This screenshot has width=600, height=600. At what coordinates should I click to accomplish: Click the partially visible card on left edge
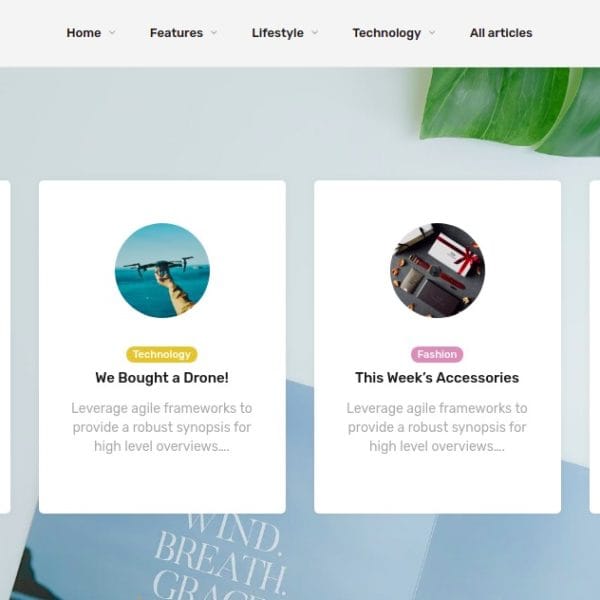tap(5, 347)
